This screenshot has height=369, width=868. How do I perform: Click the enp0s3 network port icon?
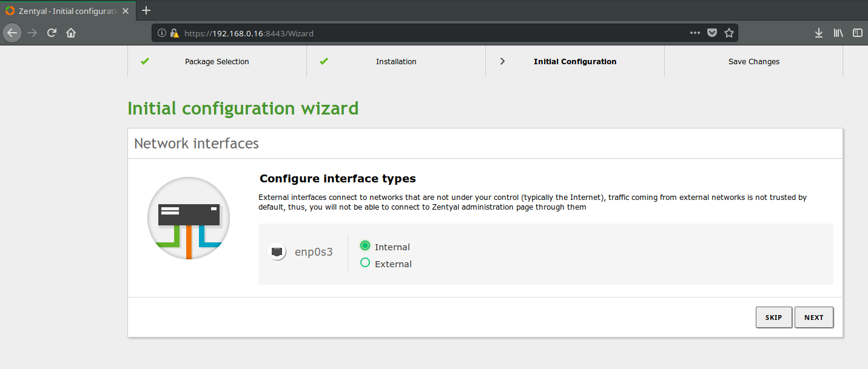click(278, 252)
